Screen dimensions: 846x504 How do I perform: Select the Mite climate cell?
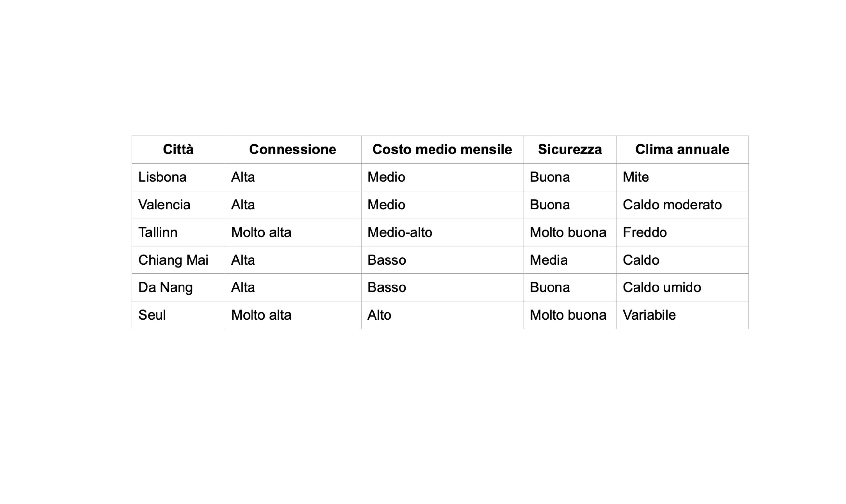pos(636,177)
